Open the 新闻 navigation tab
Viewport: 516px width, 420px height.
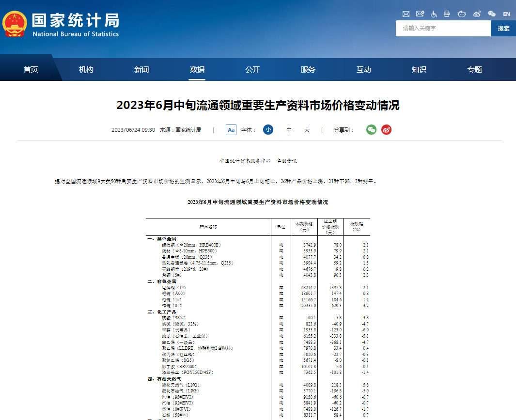(x=141, y=69)
